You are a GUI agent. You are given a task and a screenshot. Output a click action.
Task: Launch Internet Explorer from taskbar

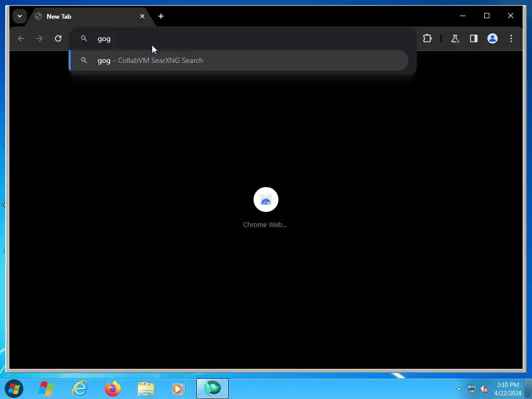click(x=79, y=389)
